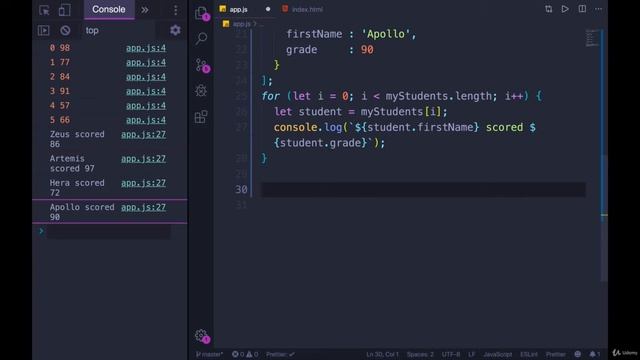Viewport: 640px width, 360px height.
Task: Change end-of-line sequence via 'LF'
Action: pyautogui.click(x=471, y=354)
